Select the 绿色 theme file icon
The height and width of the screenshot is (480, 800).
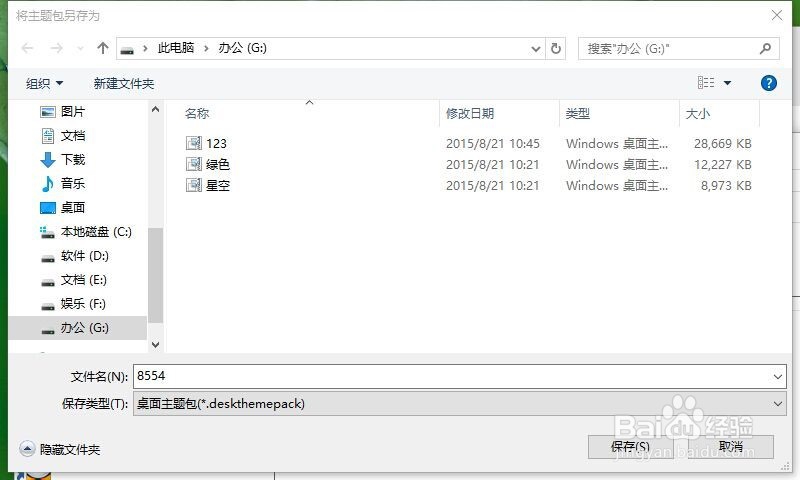pyautogui.click(x=194, y=164)
